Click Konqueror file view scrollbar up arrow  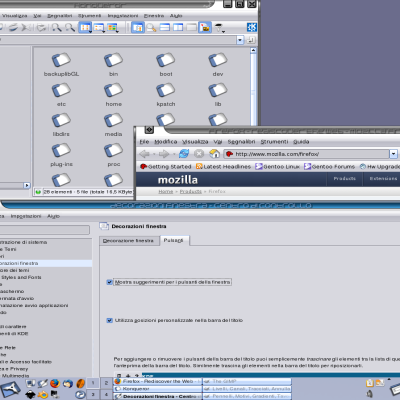tap(253, 51)
